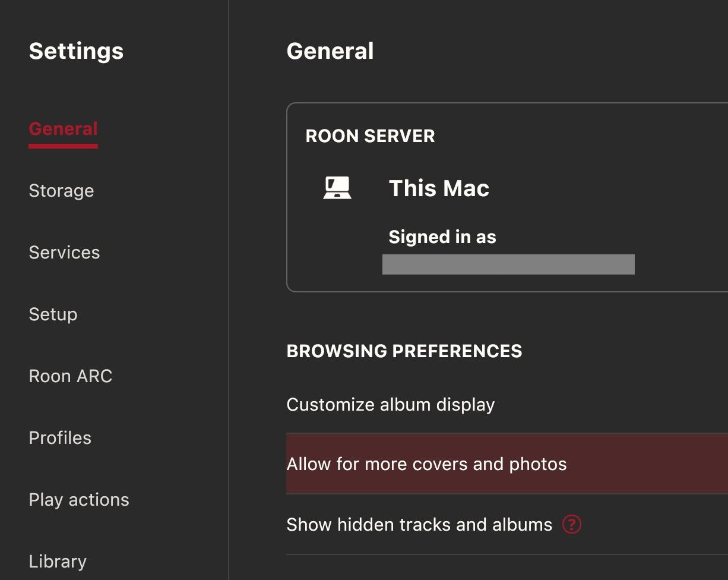Toggle Allow for more covers and photos
The width and height of the screenshot is (728, 580).
click(426, 465)
